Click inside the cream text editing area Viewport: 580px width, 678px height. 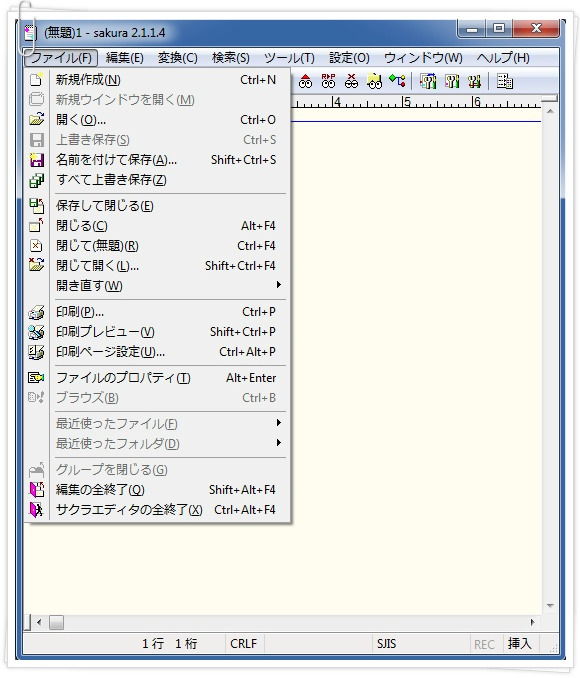[415, 363]
